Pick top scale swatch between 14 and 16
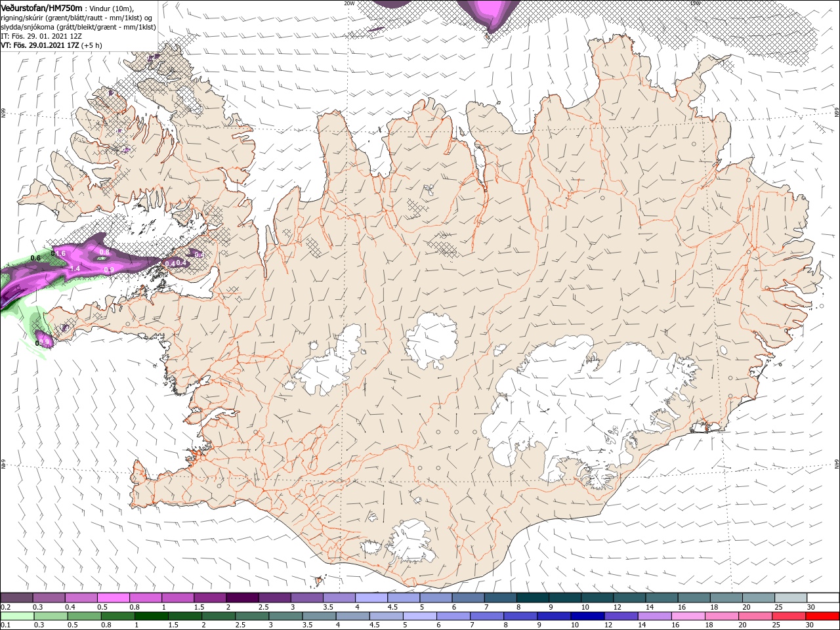The height and width of the screenshot is (630, 840). pos(661,598)
